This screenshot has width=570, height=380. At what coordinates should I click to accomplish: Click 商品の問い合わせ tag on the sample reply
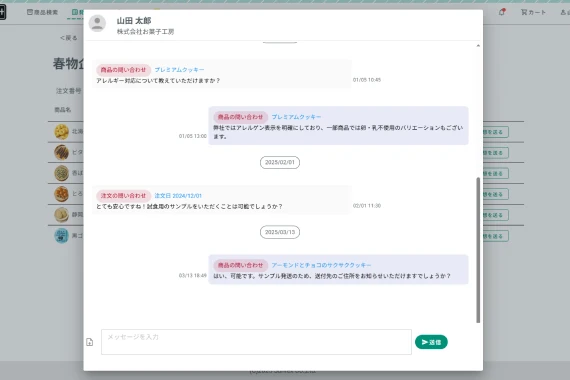[x=240, y=265]
